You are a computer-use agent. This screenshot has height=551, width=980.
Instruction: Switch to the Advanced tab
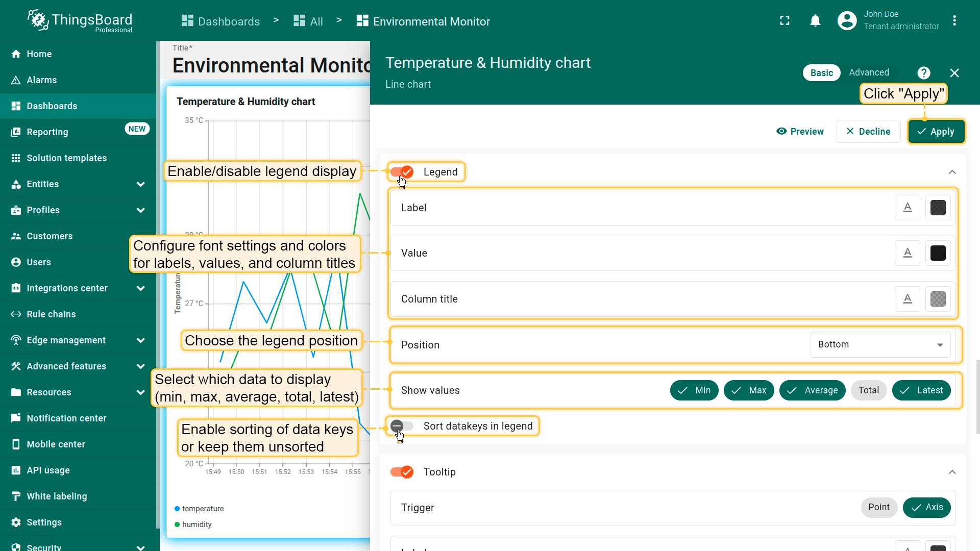[x=869, y=72]
